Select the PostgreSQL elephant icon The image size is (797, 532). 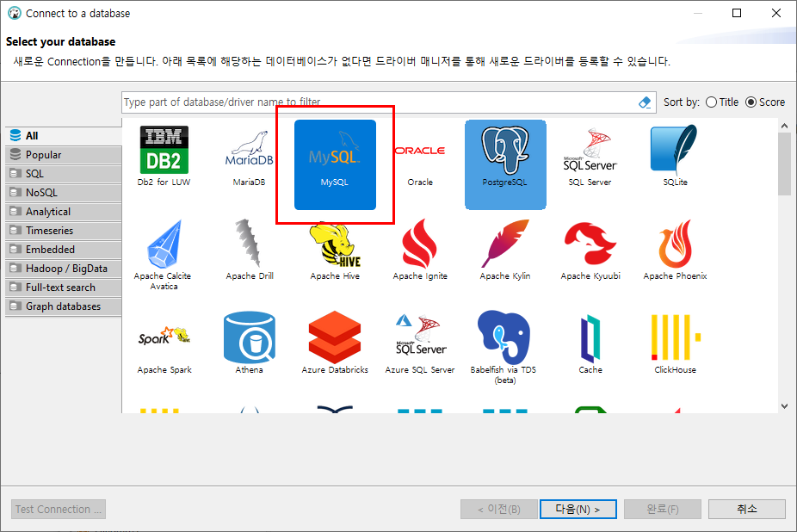(504, 151)
